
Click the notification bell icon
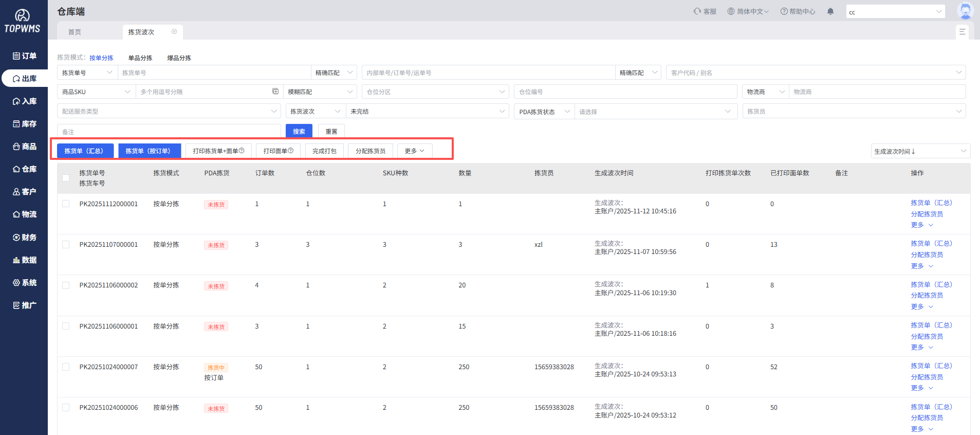pos(830,11)
